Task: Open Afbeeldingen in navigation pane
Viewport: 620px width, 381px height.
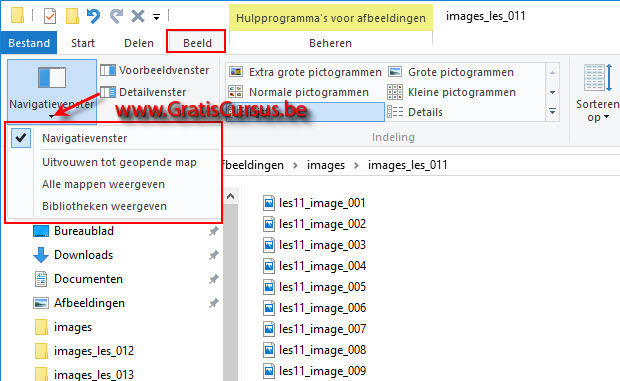Action: [89, 303]
